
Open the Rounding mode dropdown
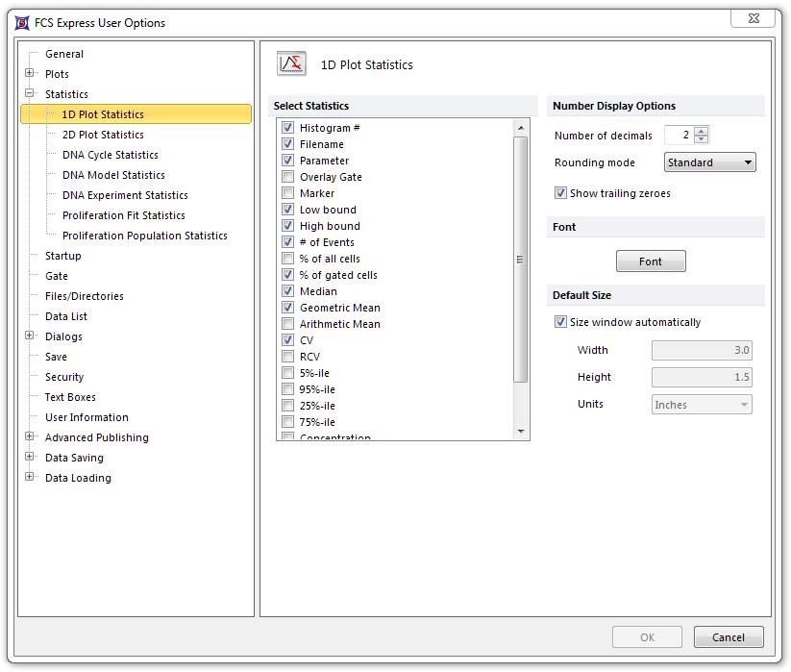pyautogui.click(x=709, y=162)
